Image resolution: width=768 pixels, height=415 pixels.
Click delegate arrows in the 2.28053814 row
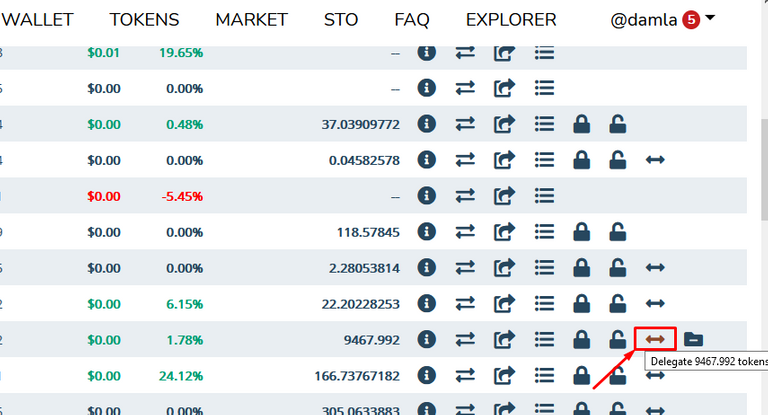(655, 268)
